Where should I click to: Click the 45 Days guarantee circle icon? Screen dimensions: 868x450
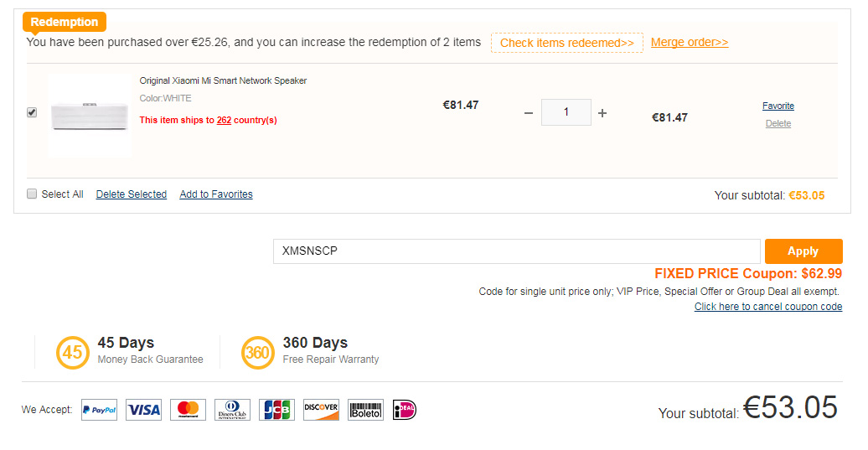click(x=73, y=352)
